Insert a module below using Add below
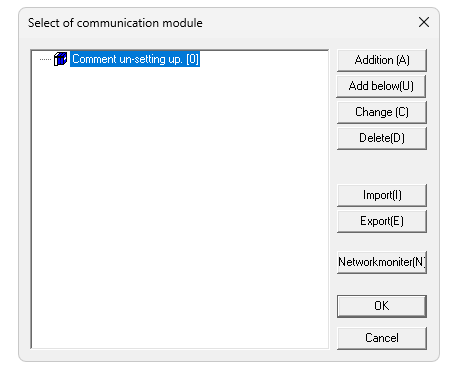 (381, 86)
